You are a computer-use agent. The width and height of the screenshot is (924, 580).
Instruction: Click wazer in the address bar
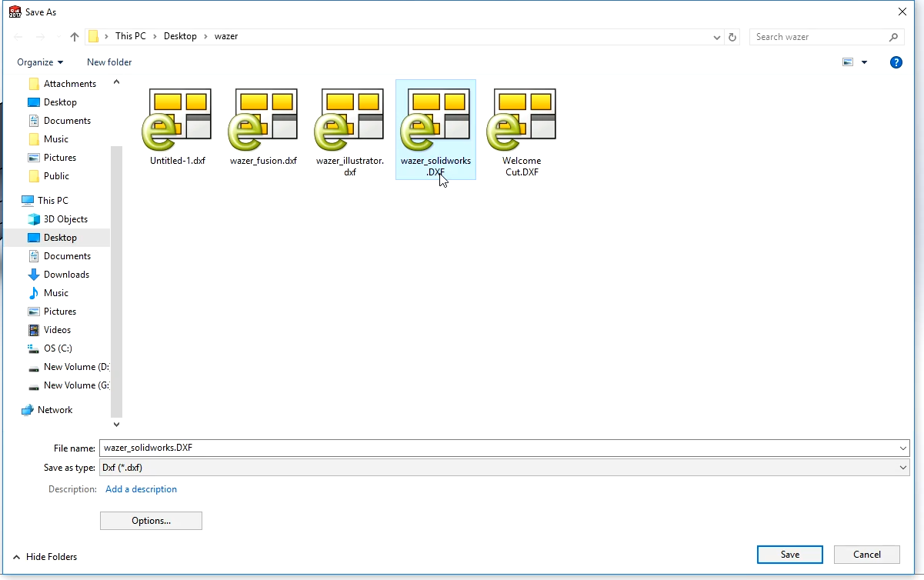226,36
